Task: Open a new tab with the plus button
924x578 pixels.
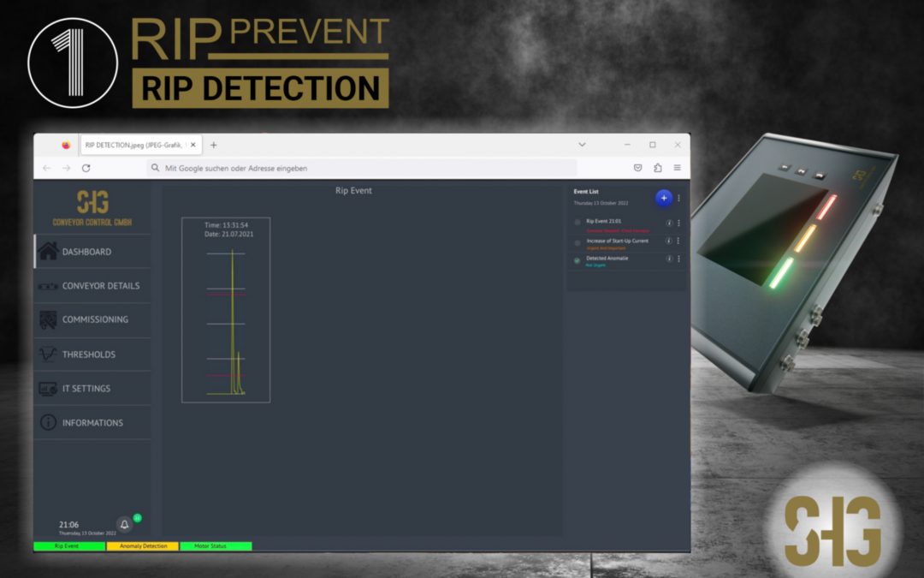Action: pos(213,145)
